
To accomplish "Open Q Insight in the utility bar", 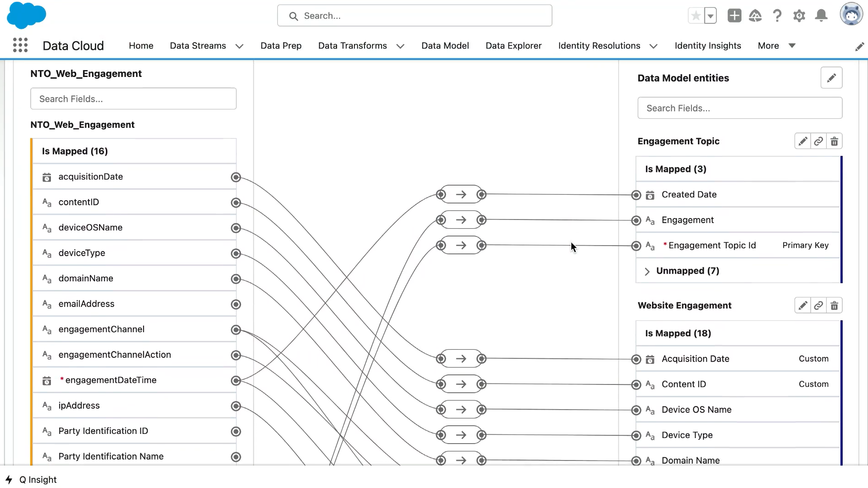I will coord(31,480).
